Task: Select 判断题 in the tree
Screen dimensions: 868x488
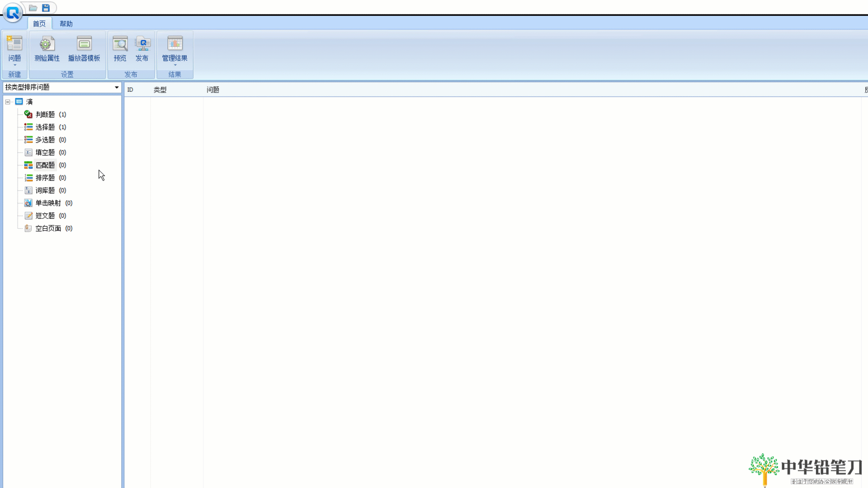Action: coord(45,114)
